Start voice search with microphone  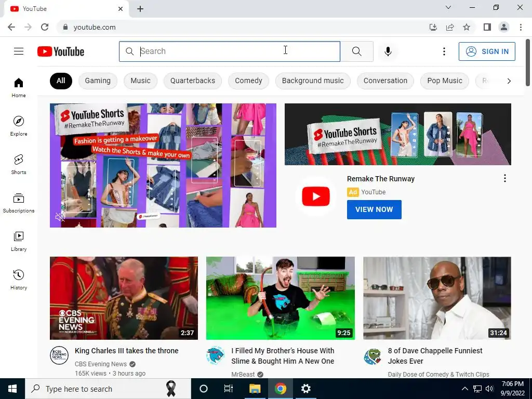click(x=388, y=51)
